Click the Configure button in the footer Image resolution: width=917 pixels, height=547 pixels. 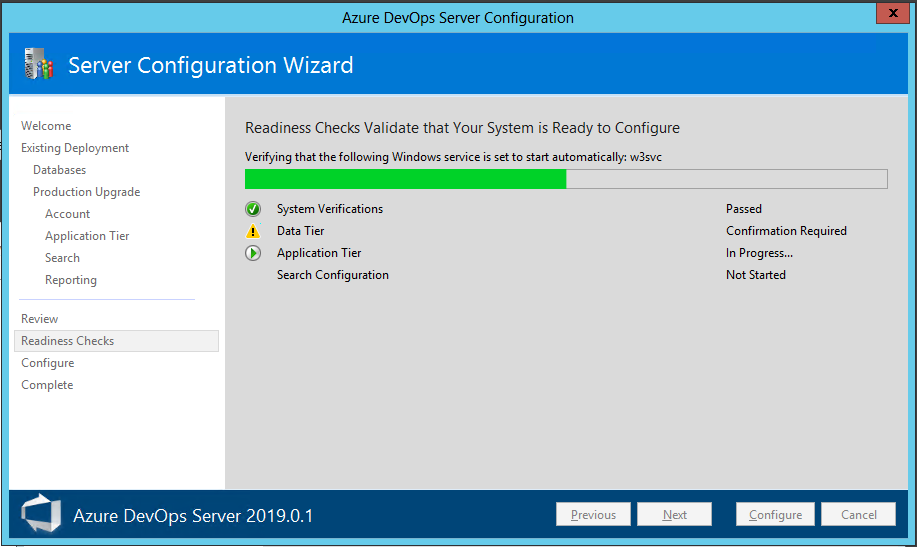(x=775, y=515)
